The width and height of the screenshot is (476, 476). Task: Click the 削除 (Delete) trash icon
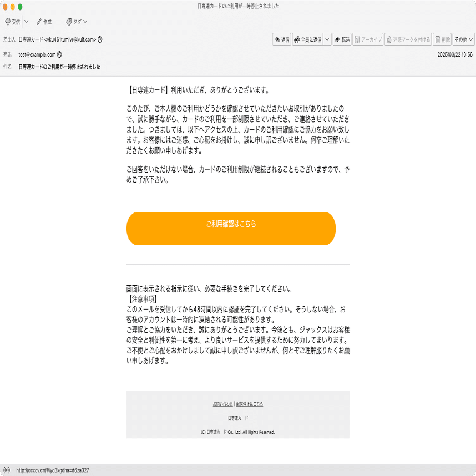click(x=439, y=39)
